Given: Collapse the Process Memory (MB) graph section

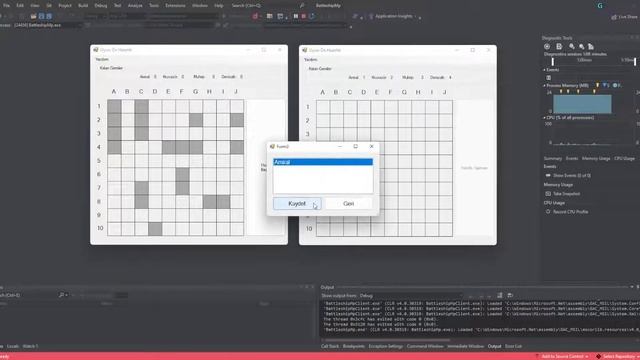Looking at the screenshot, I should pyautogui.click(x=544, y=86).
